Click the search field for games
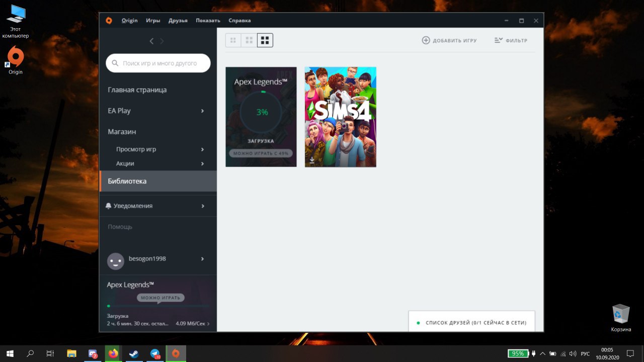644x362 pixels. click(x=158, y=63)
